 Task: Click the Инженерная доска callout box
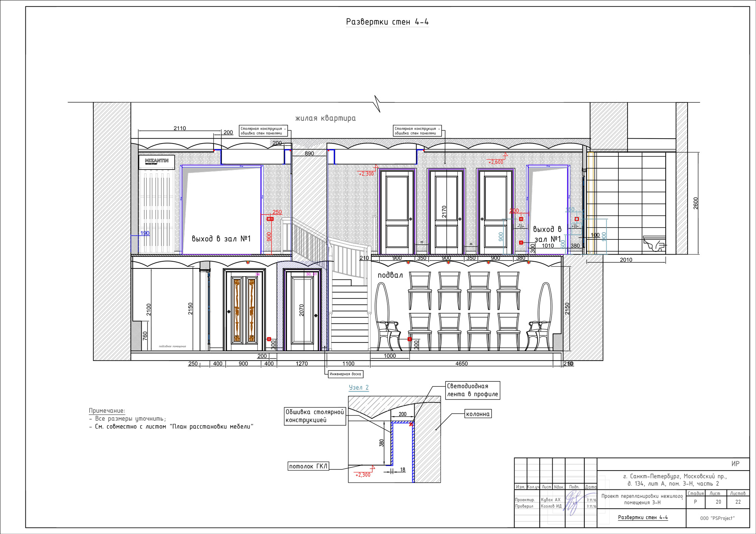pyautogui.click(x=345, y=374)
